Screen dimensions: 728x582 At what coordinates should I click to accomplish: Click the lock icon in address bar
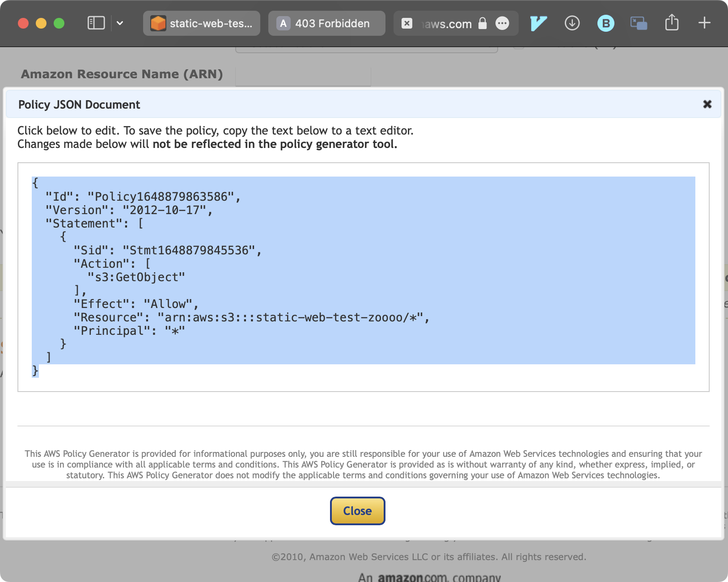tap(483, 23)
